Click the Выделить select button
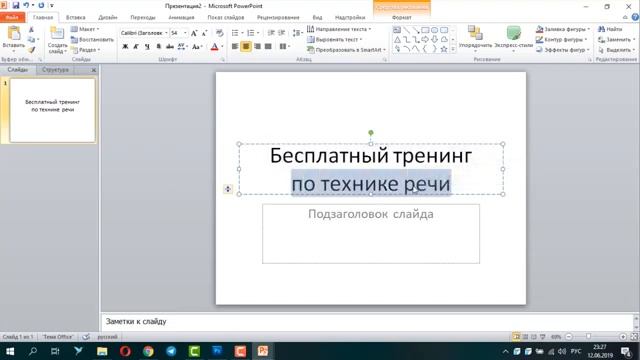Screen dimensions: 640x360 pos(616,50)
